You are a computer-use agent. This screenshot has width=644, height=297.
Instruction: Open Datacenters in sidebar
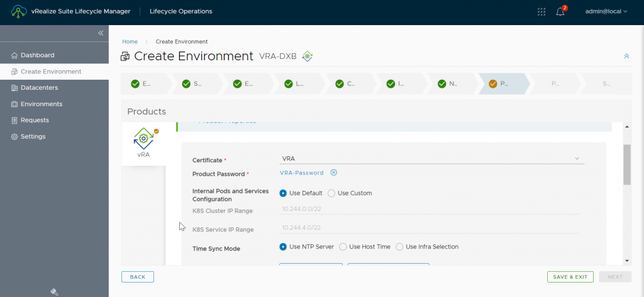coord(54,87)
